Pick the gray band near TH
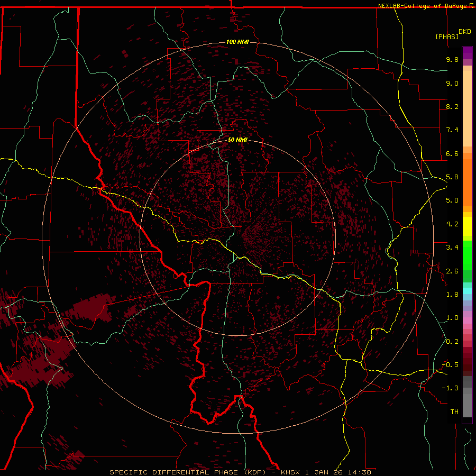This screenshot has width=476, height=476. (467, 405)
